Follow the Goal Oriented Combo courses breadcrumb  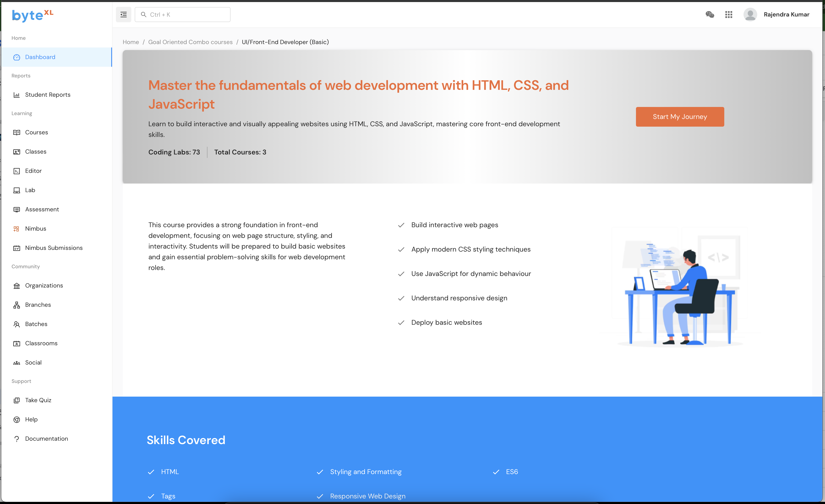click(190, 42)
